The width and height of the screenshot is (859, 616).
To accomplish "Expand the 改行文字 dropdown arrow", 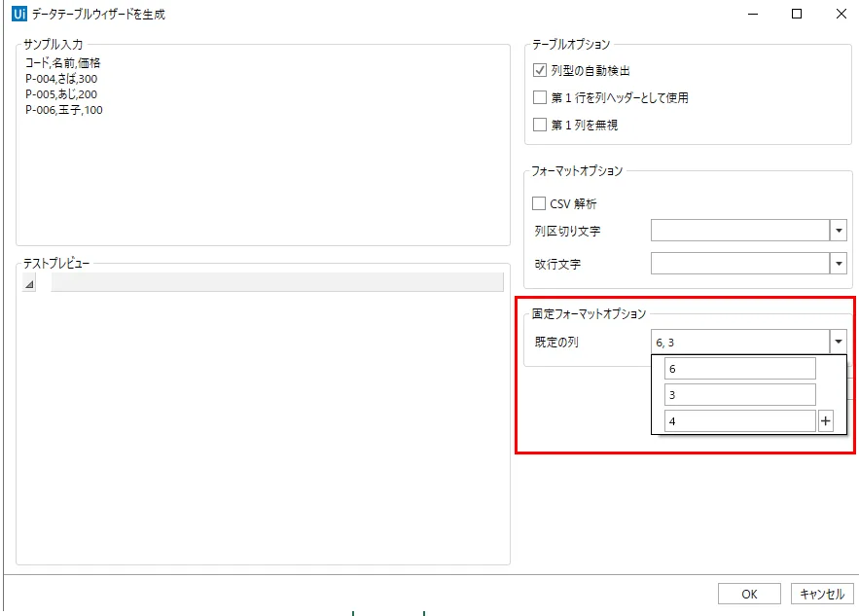I will tap(838, 264).
